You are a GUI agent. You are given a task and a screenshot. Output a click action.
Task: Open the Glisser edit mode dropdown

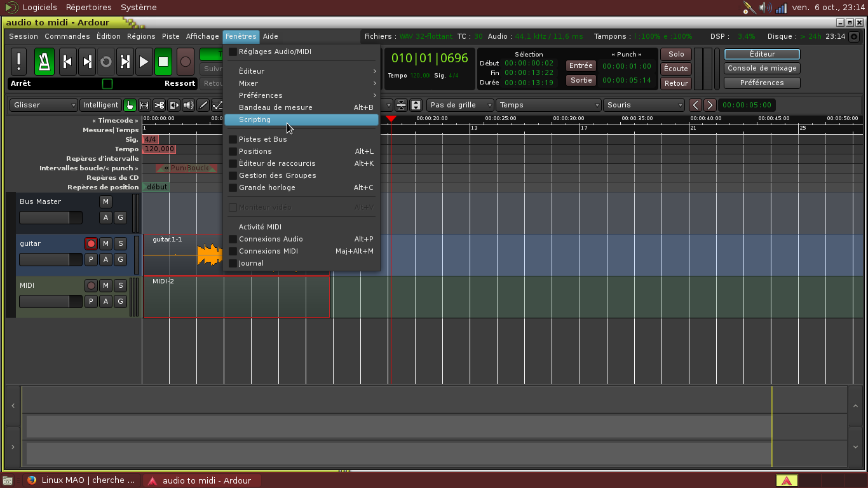pos(43,105)
